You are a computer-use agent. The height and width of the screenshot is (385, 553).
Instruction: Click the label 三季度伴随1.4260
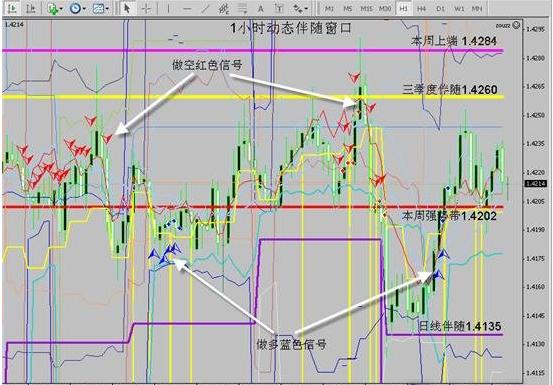(450, 90)
